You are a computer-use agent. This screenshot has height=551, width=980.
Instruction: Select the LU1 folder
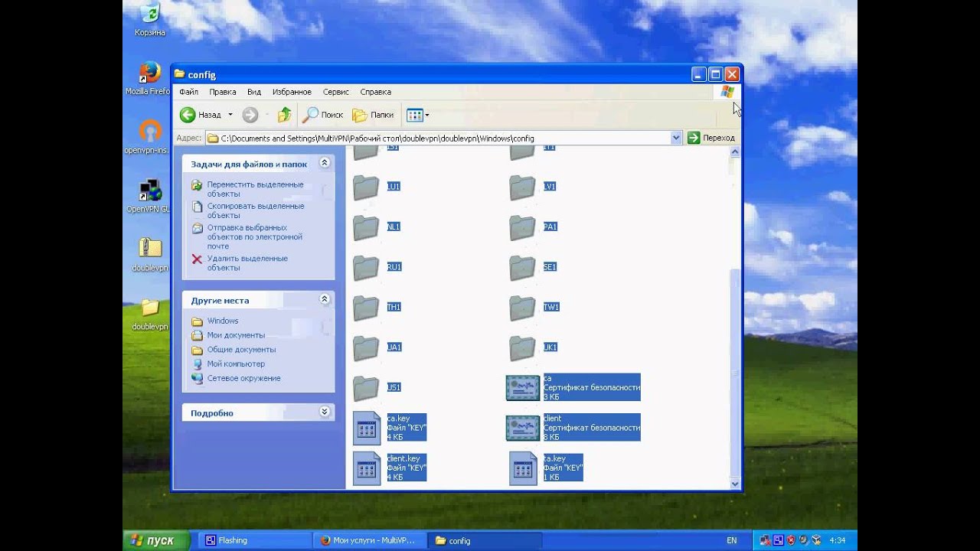point(377,187)
